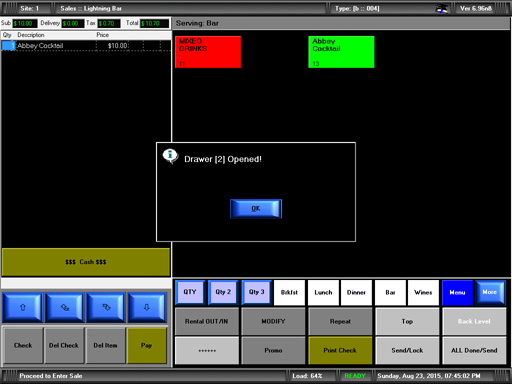The height and width of the screenshot is (384, 512).
Task: Confirm drawer opened dialog with OK
Action: pos(256,209)
